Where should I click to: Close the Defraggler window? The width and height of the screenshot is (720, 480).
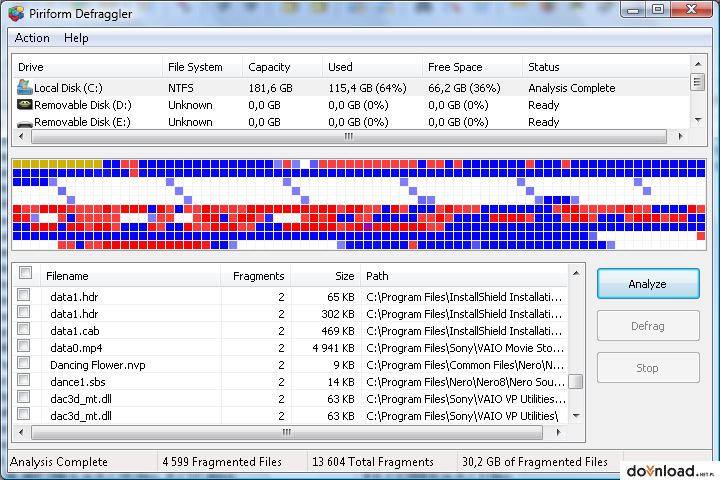pyautogui.click(x=692, y=10)
